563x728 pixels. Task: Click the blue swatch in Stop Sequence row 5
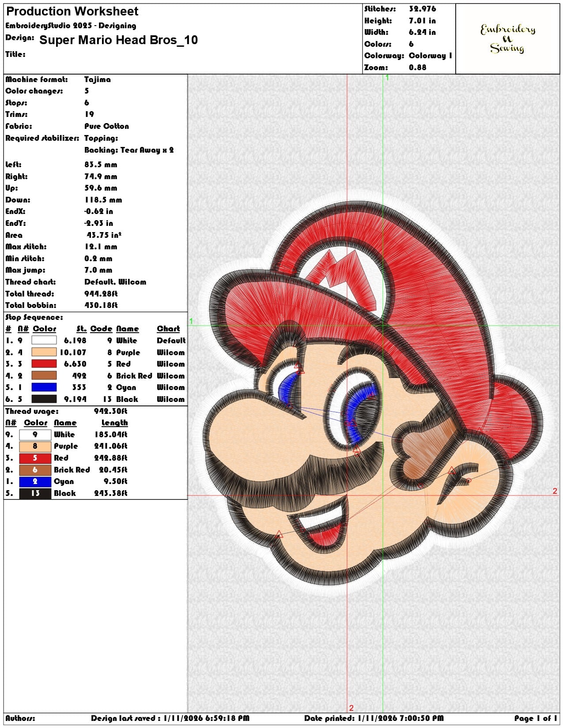(44, 387)
